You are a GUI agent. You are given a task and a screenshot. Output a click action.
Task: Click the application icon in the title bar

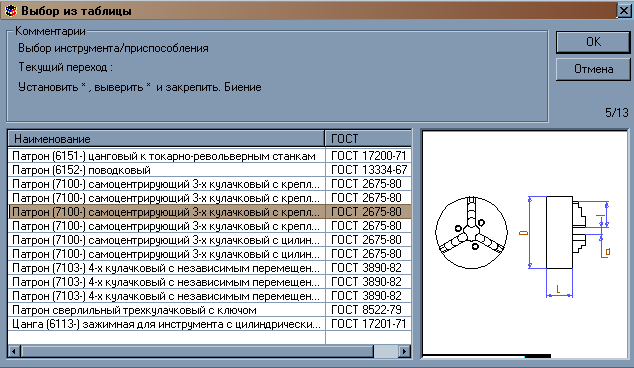[x=11, y=11]
